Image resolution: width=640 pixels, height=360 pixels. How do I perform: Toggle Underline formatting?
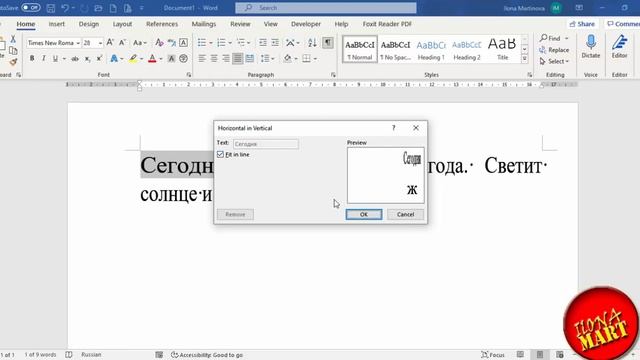55,59
